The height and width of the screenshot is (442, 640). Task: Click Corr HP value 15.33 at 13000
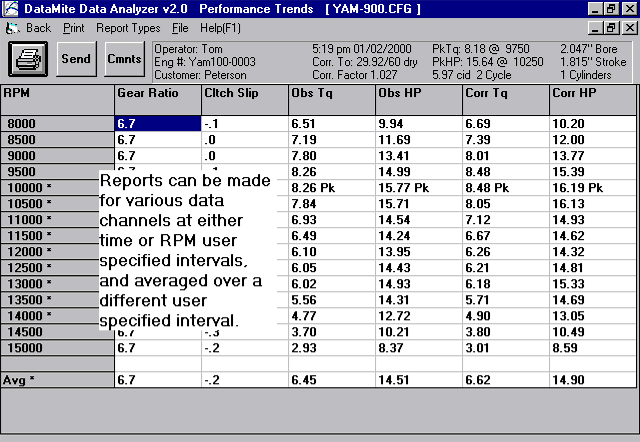tap(593, 284)
